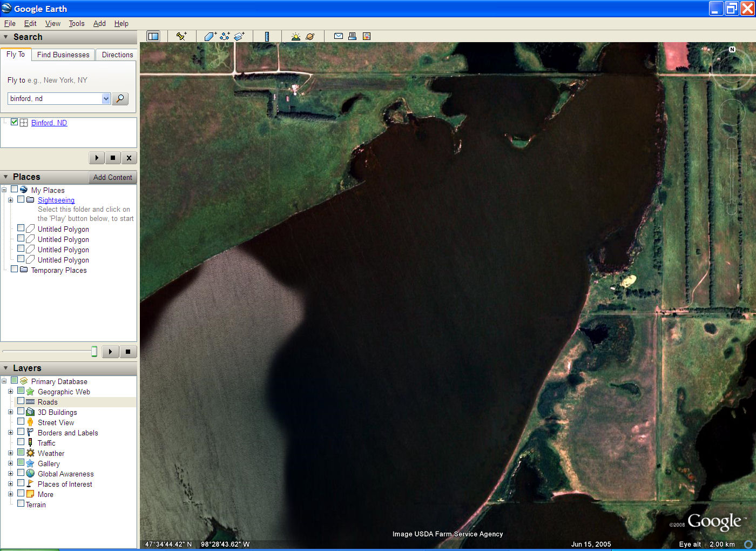Check the Temporary Places checkbox
756x551 pixels.
tap(15, 269)
